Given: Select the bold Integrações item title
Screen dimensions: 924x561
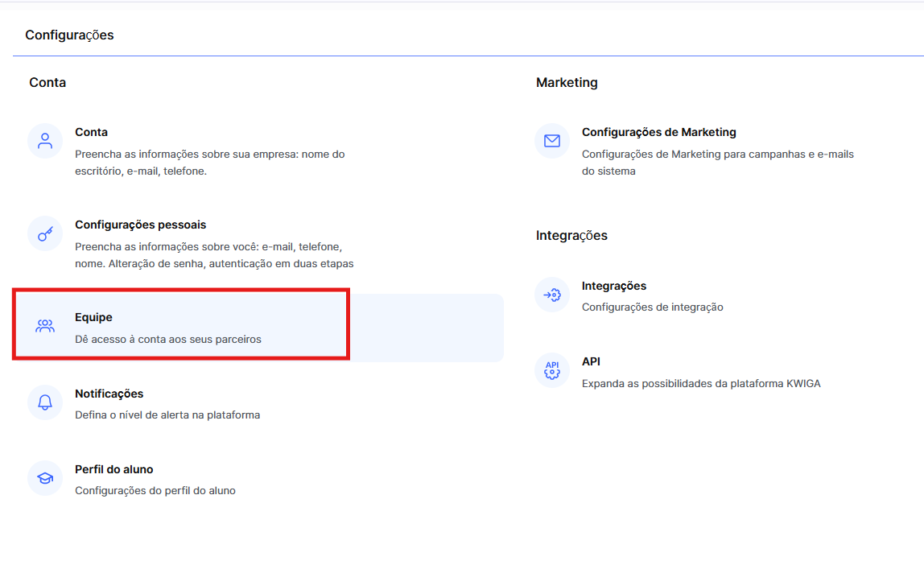Looking at the screenshot, I should tap(613, 286).
